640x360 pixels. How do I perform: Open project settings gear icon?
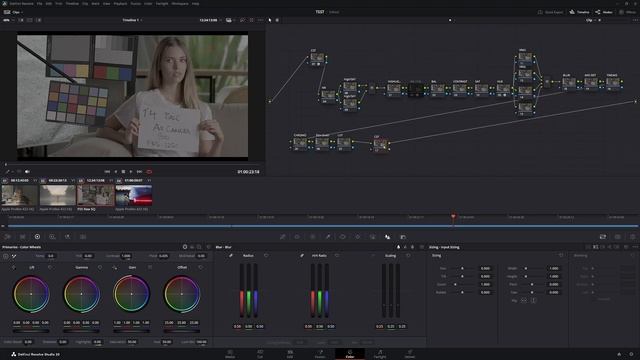click(631, 354)
